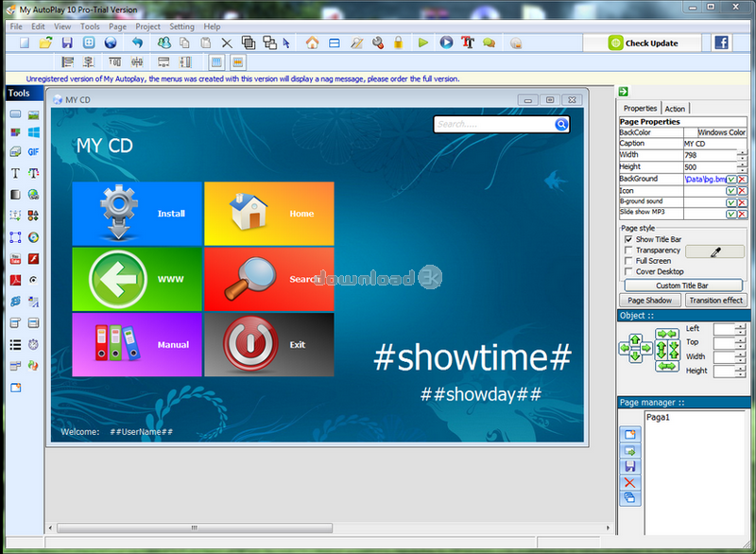Select the picture image tool in Tools panel
This screenshot has width=756, height=554.
[x=33, y=114]
